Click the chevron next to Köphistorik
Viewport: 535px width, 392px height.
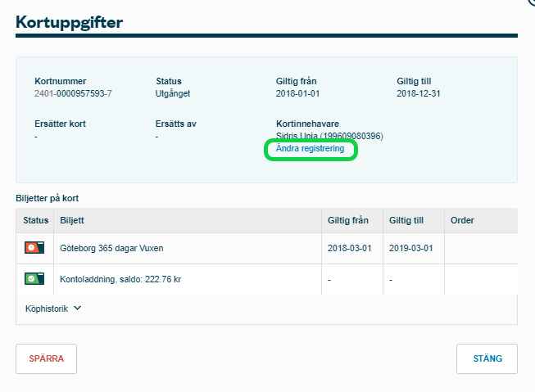tap(78, 309)
